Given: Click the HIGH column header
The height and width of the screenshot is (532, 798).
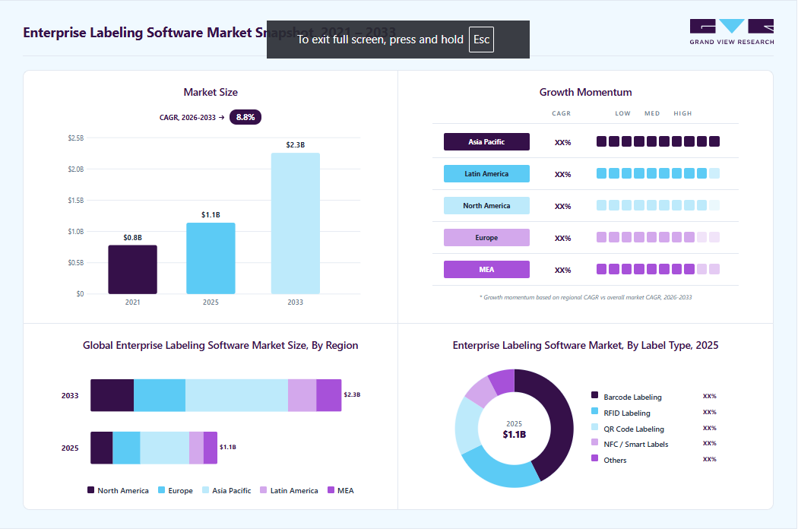Looking at the screenshot, I should pyautogui.click(x=682, y=113).
